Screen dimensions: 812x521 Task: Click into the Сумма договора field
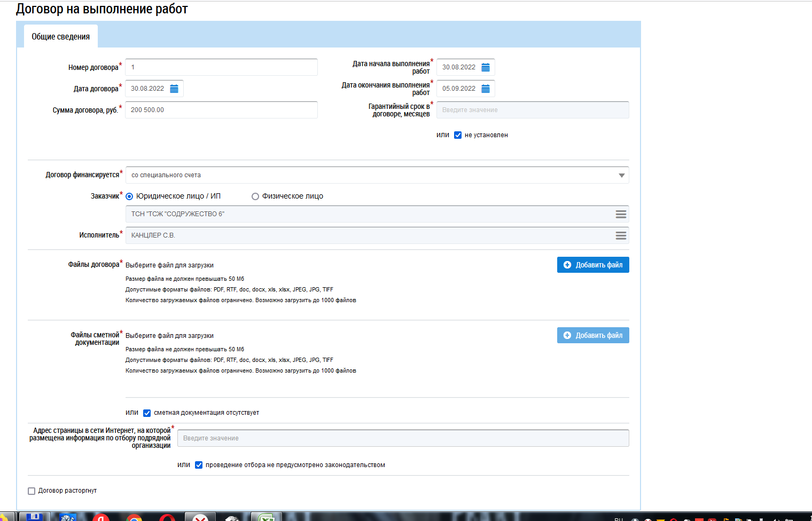(x=221, y=110)
